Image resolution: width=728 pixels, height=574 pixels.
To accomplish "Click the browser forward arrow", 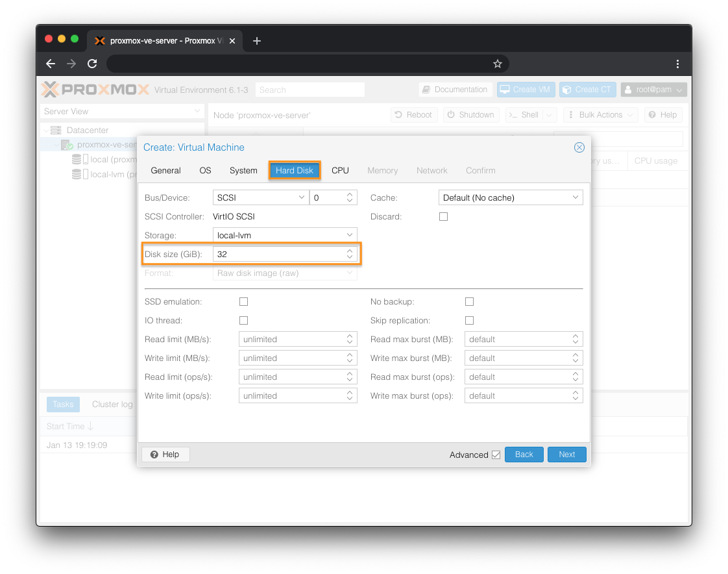I will [71, 64].
